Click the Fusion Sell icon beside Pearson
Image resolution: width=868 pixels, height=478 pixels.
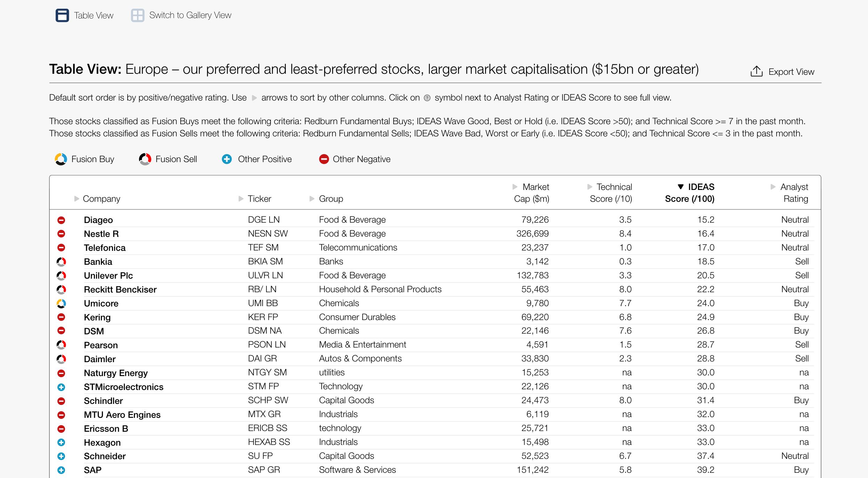(x=61, y=345)
